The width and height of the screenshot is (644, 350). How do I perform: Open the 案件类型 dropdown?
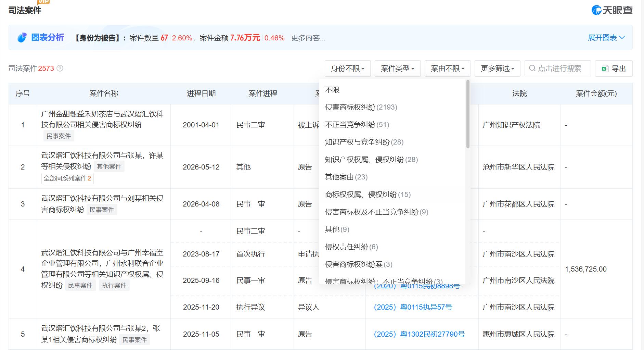(x=398, y=68)
